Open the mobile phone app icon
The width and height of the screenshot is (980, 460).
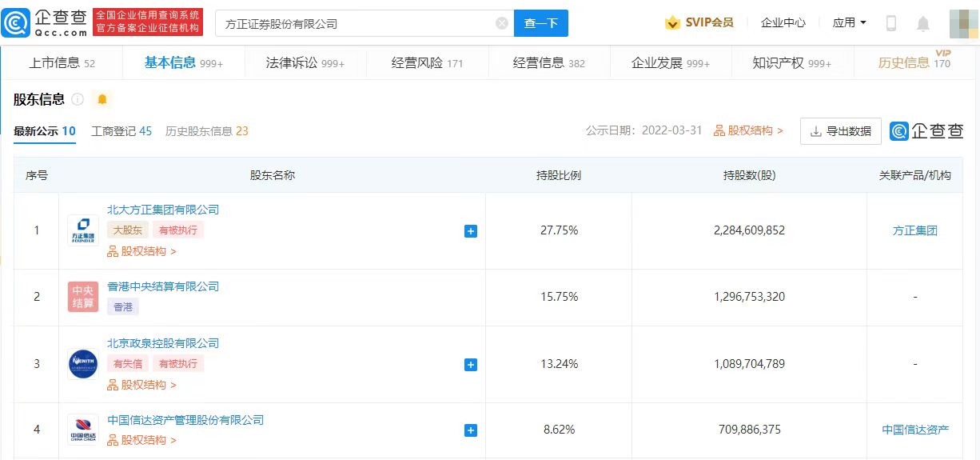(891, 23)
